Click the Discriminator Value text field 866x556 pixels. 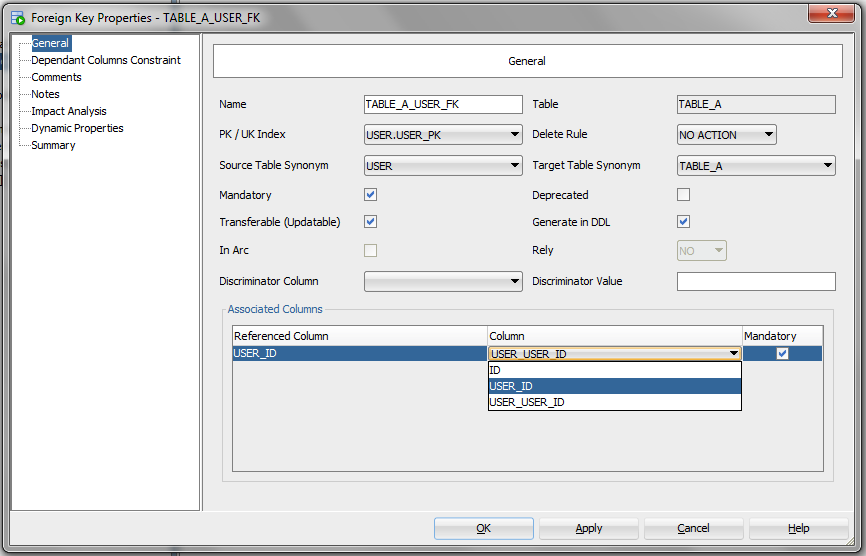(x=756, y=282)
